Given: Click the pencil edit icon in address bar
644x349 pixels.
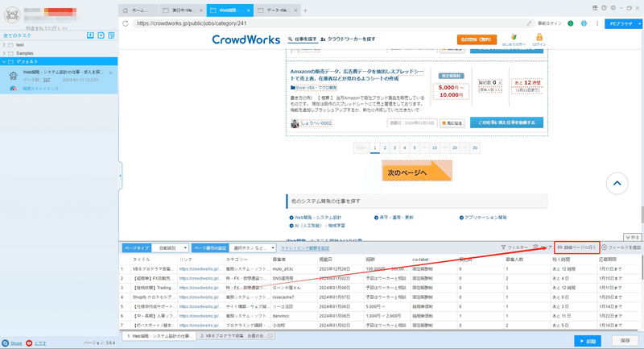Looking at the screenshot, I should (x=529, y=23).
